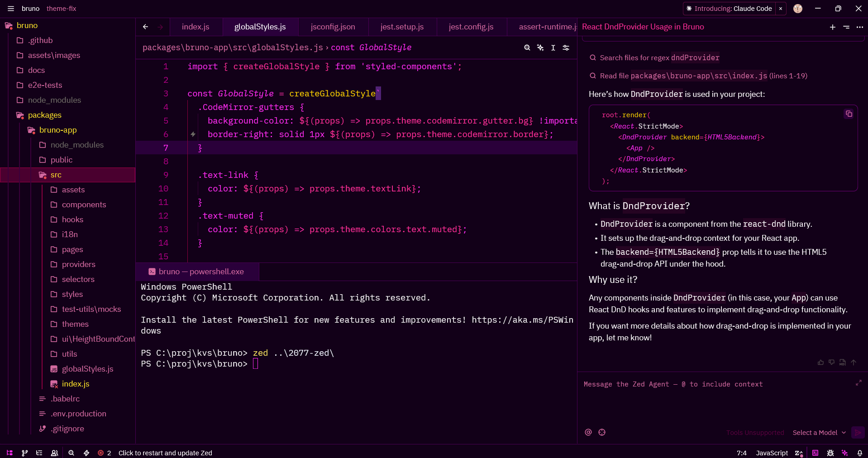868x458 pixels.
Task: Collapse the packages folder
Action: (x=68, y=115)
